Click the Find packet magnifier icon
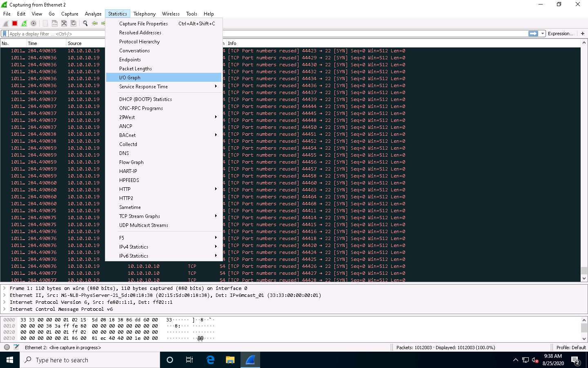Viewport: 588px width, 368px height. tap(85, 24)
